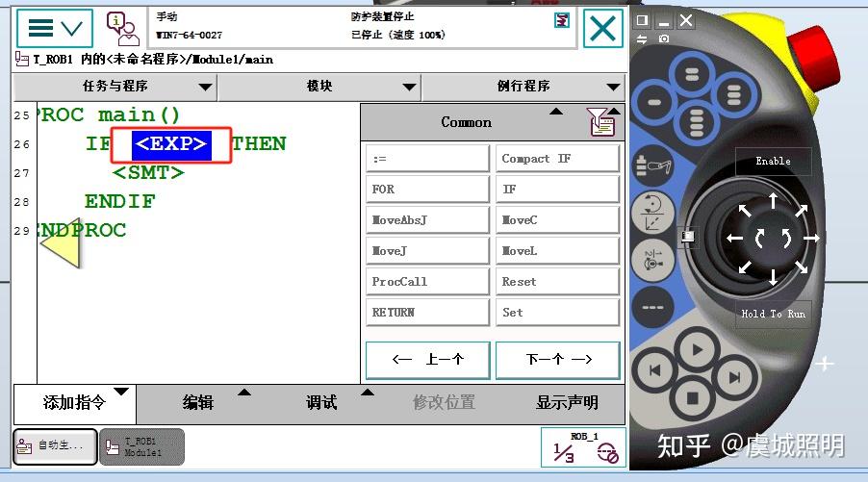This screenshot has height=482, width=868.
Task: Go to previous instruction page 上一个
Action: point(427,360)
